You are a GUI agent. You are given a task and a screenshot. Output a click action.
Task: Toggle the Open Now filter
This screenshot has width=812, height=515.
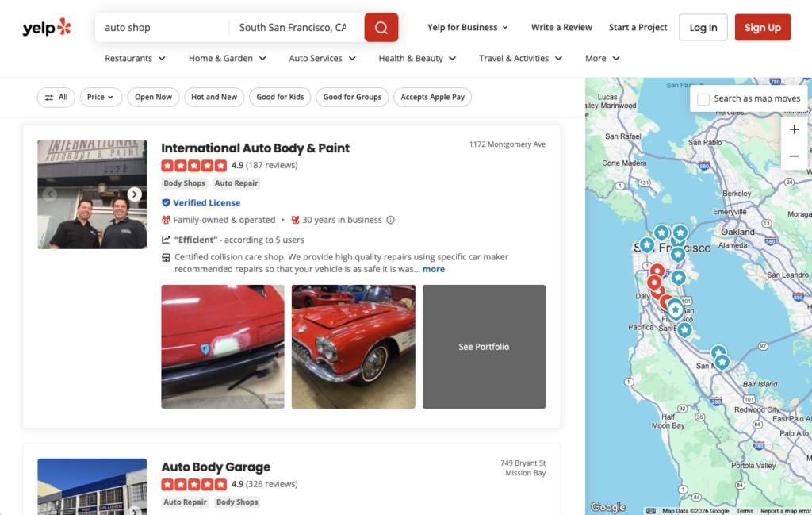pyautogui.click(x=153, y=97)
